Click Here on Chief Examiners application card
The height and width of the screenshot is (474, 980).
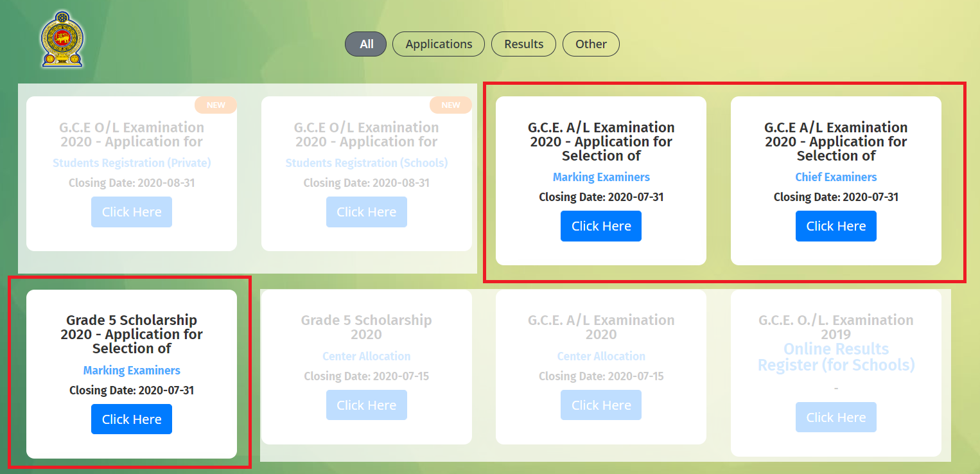pos(836,225)
